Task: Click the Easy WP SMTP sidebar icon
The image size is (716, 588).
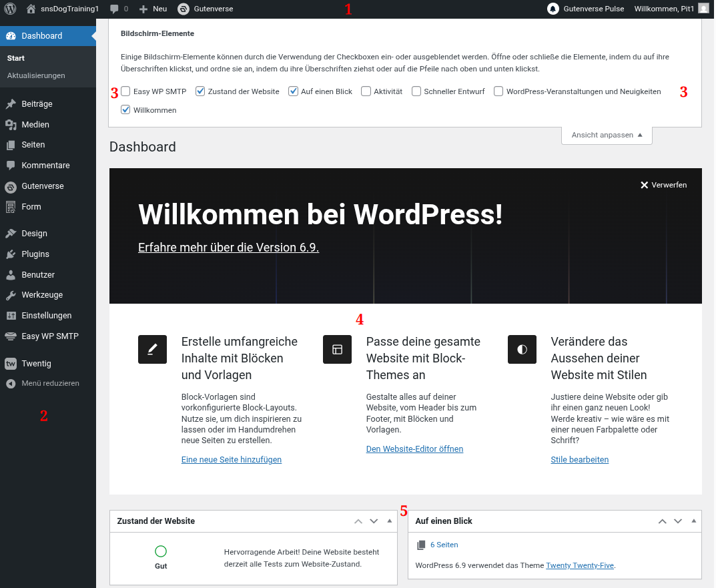Action: (11, 336)
